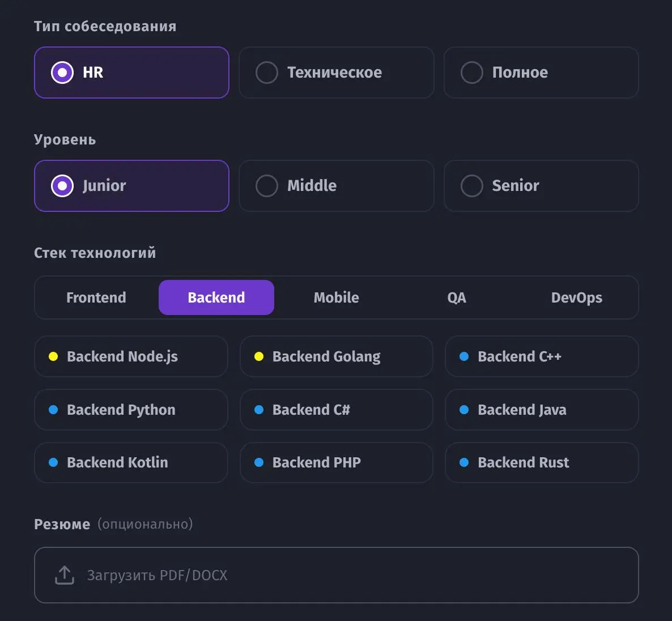The height and width of the screenshot is (621, 672).
Task: Set level to Senior
Action: point(541,186)
